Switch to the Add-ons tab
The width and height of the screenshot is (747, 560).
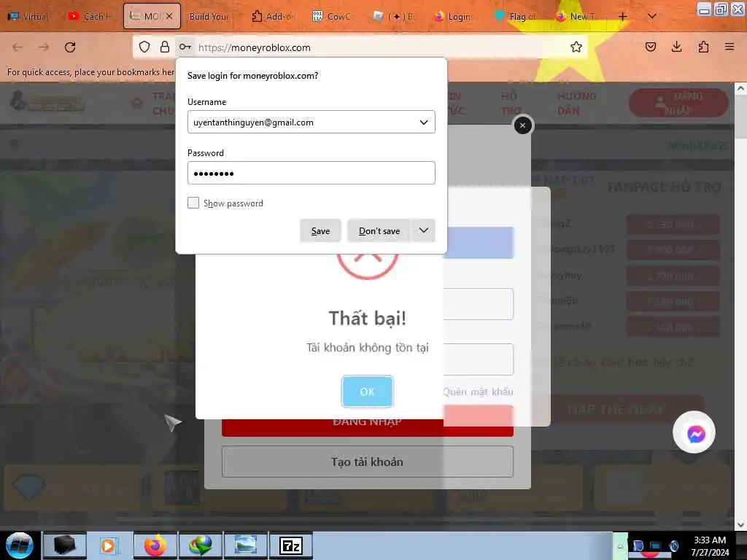point(271,16)
